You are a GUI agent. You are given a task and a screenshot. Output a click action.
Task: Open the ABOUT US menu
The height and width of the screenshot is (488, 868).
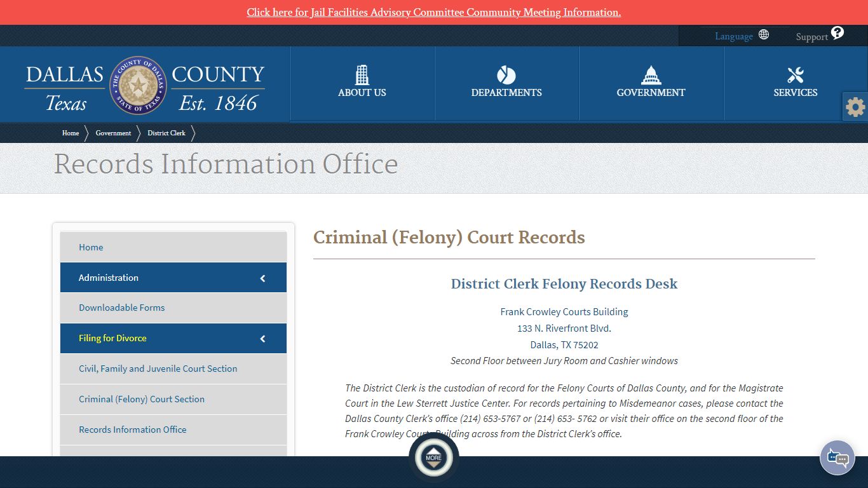point(362,93)
